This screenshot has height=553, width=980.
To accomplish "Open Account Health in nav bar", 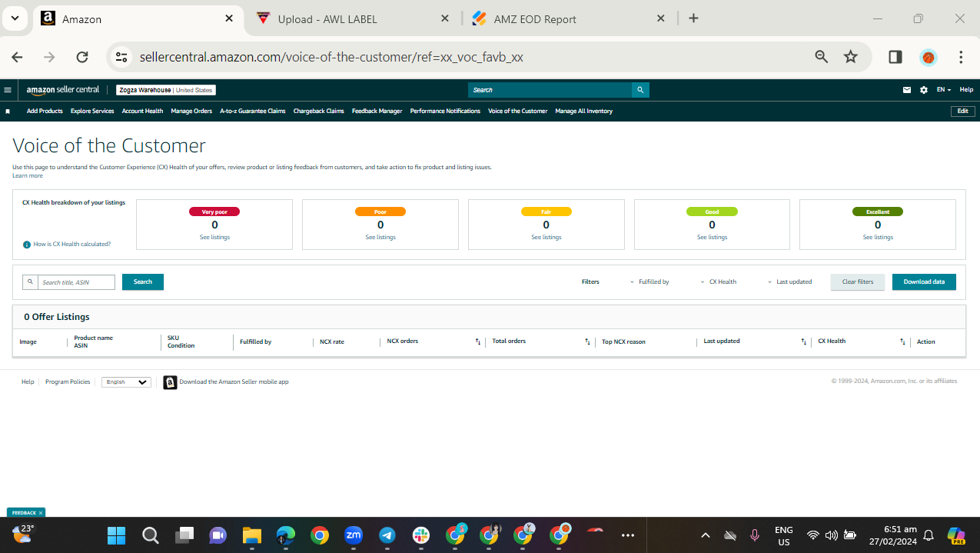I will 142,112.
